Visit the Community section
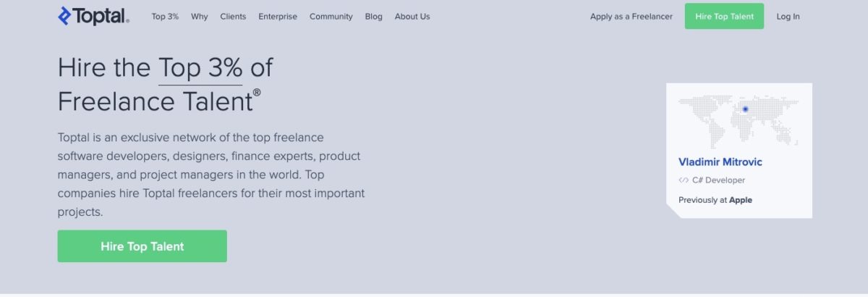This screenshot has height=297, width=868. pos(331,17)
